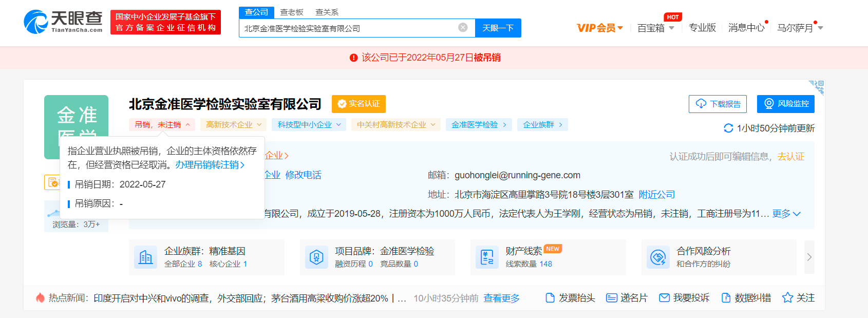
Task: Expand the 科技型中小企业 tag
Action: [x=309, y=125]
